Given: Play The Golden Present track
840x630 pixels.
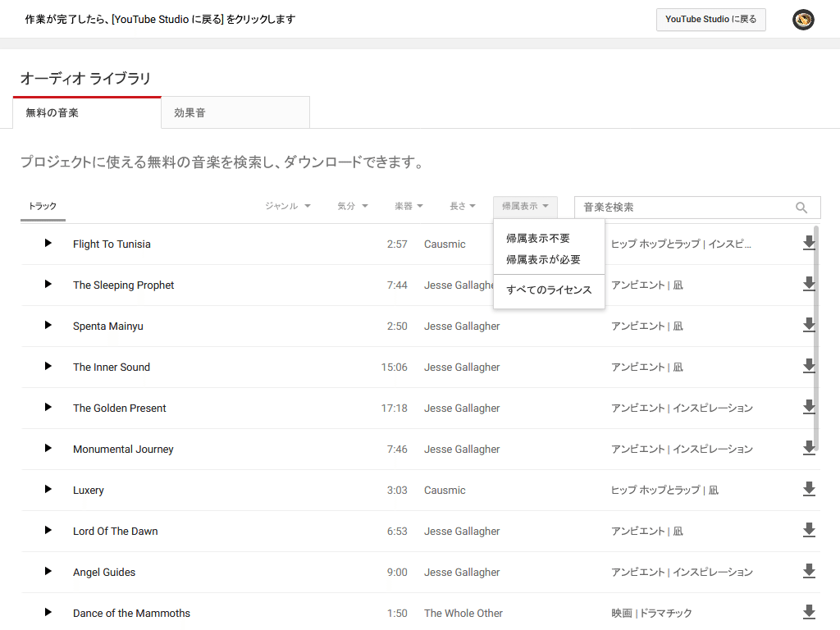Looking at the screenshot, I should pos(48,407).
